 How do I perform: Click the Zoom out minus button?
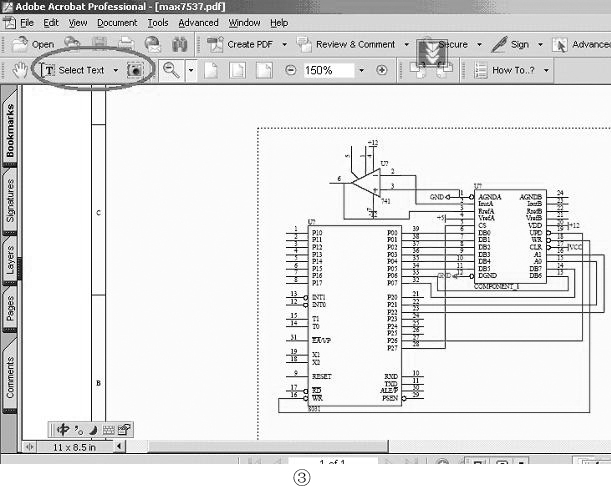[x=290, y=70]
